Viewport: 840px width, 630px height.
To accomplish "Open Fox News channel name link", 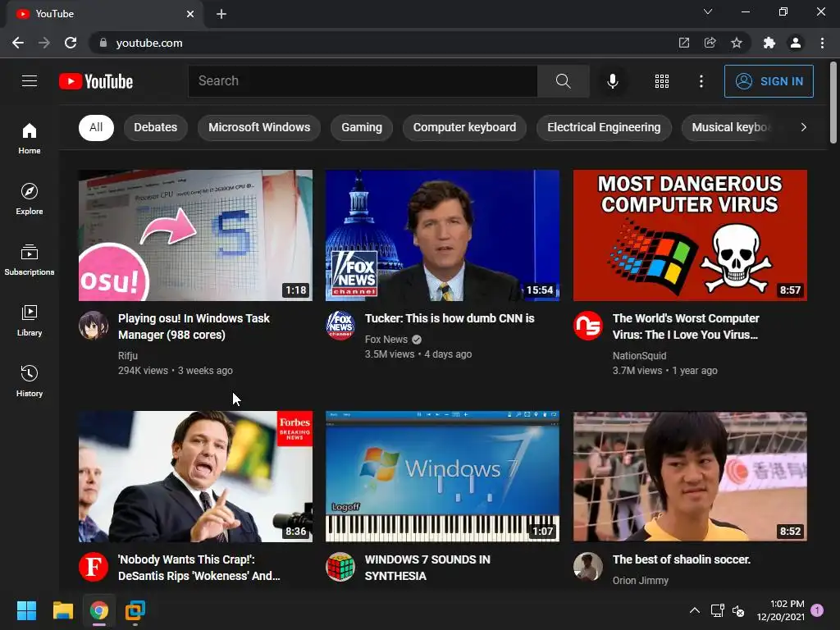I will tap(386, 339).
